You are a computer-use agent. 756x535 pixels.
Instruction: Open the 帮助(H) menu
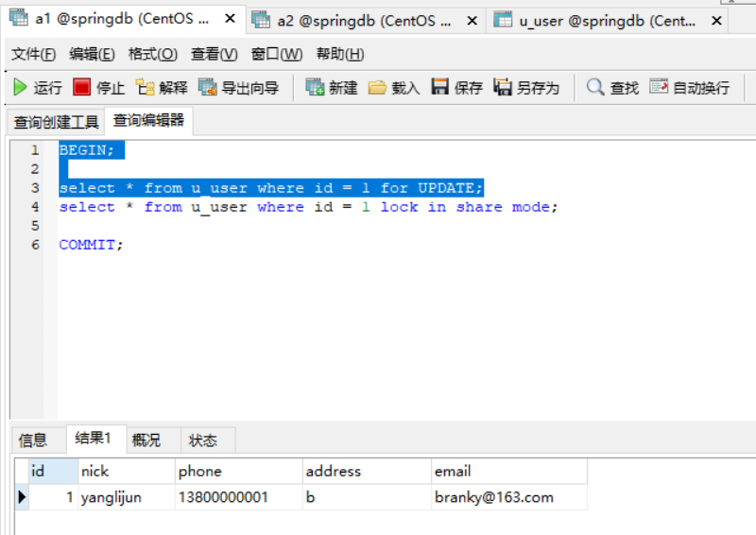pos(340,54)
